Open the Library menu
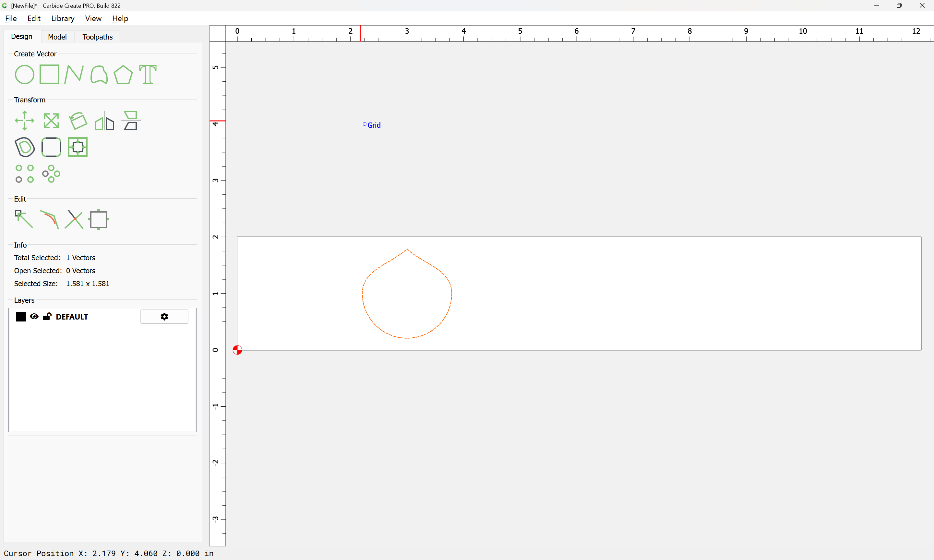 pos(63,18)
